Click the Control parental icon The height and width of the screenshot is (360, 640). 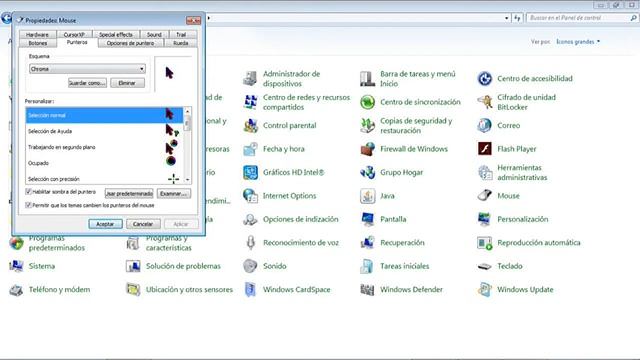pyautogui.click(x=250, y=126)
